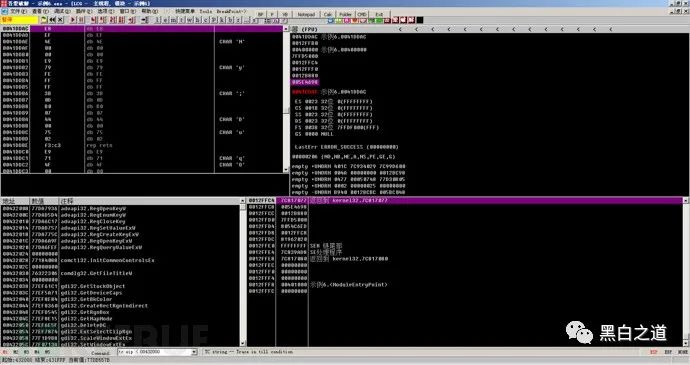
Task: Click the Run program play icon
Action: click(73, 20)
